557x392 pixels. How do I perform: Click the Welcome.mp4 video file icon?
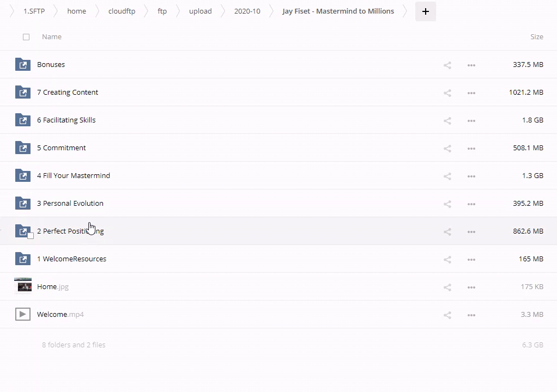23,314
